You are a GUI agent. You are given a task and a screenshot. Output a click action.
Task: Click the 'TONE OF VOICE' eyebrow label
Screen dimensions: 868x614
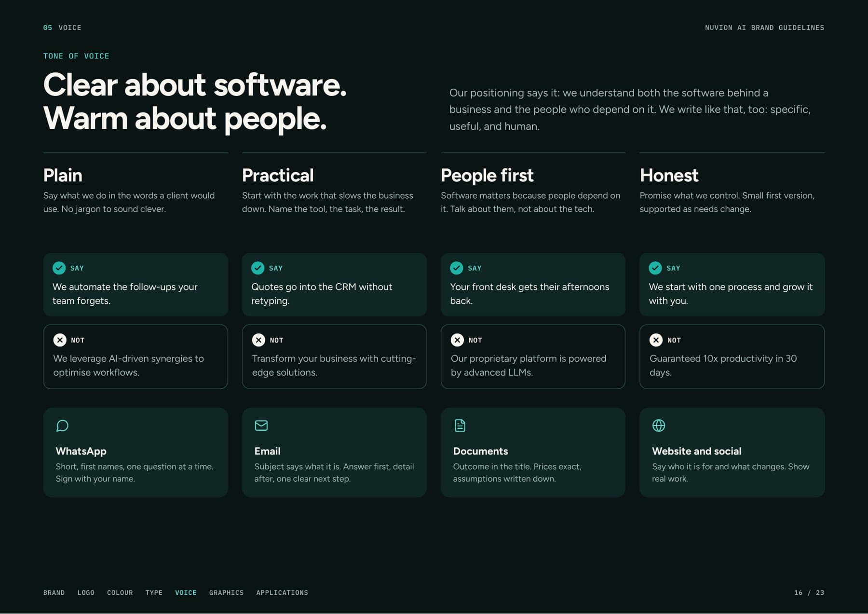pos(76,56)
